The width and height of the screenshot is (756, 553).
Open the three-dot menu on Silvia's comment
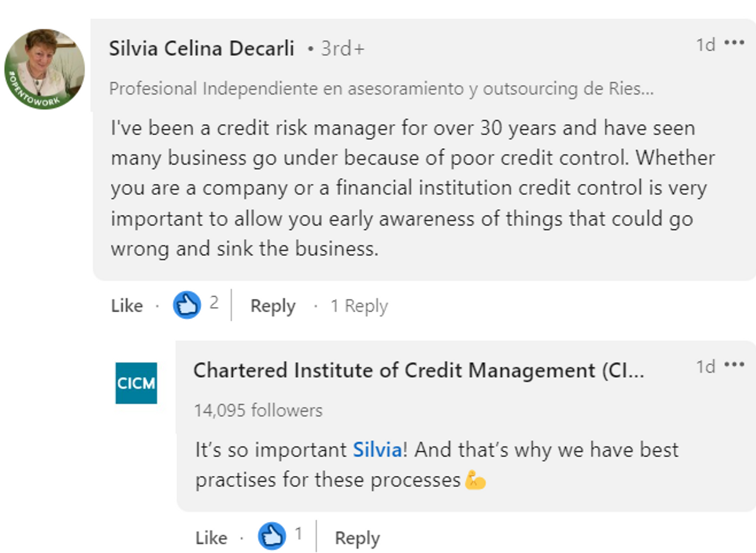pos(734,44)
